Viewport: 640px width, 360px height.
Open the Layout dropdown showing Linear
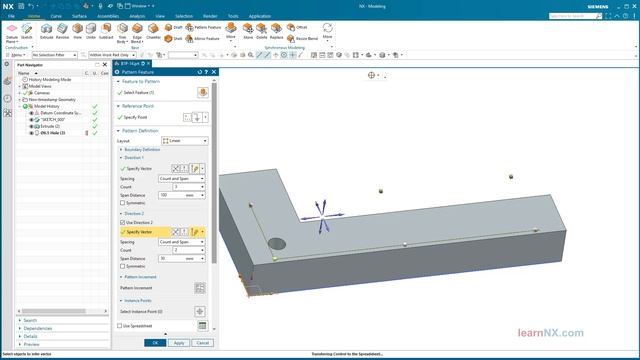[185, 141]
